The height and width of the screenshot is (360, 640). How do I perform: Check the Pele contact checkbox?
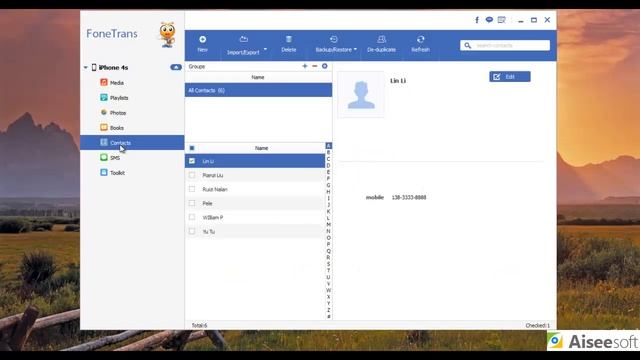point(192,203)
